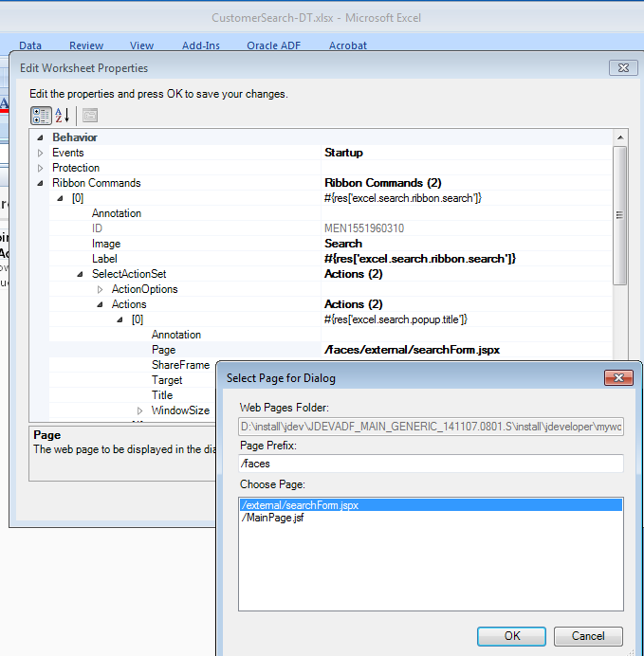Screen dimensions: 644x656
Task: Click the /faces/external/searchForm.jspx page value
Action: click(412, 350)
